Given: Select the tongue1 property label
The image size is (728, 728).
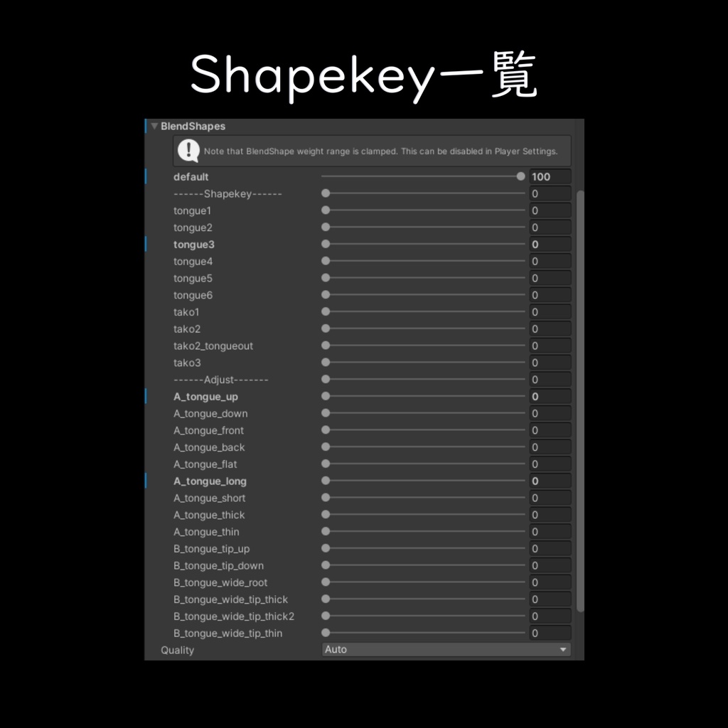Looking at the screenshot, I should click(x=192, y=210).
